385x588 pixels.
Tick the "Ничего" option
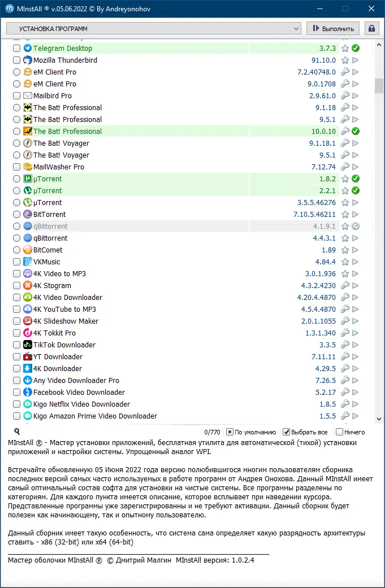(339, 432)
